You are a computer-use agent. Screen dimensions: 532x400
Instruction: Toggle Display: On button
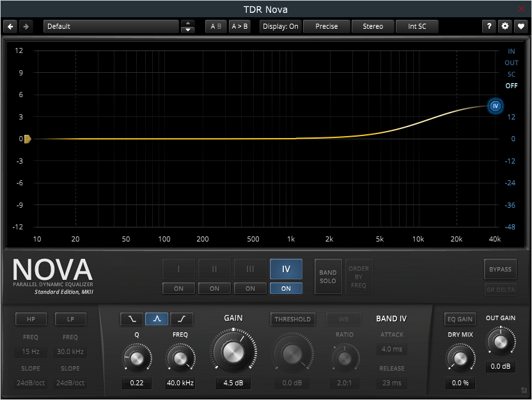pos(281,26)
